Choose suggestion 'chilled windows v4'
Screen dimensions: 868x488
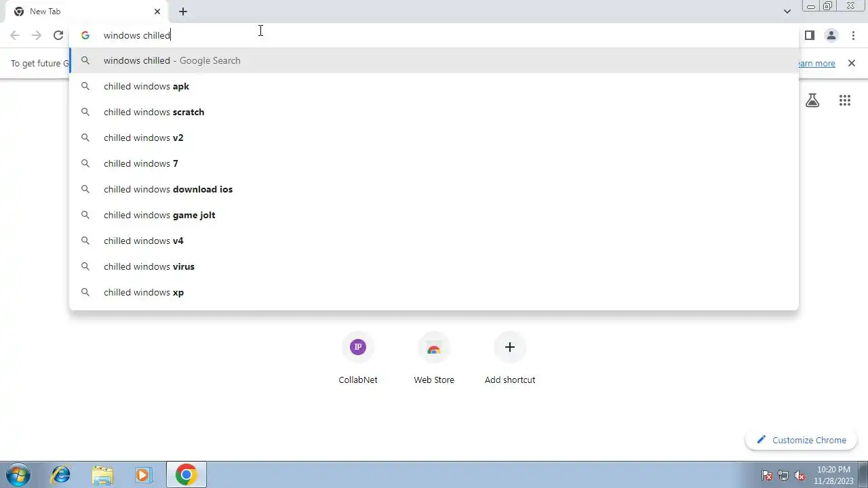pyautogui.click(x=434, y=241)
